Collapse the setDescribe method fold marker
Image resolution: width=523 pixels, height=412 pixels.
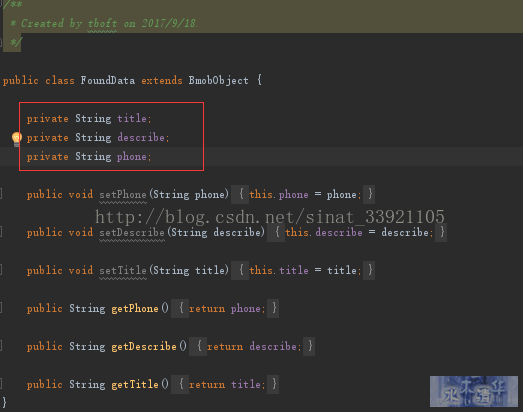(1, 232)
